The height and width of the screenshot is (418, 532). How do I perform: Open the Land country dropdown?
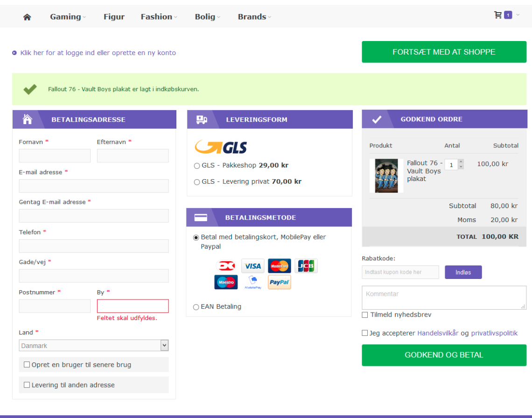click(x=93, y=346)
